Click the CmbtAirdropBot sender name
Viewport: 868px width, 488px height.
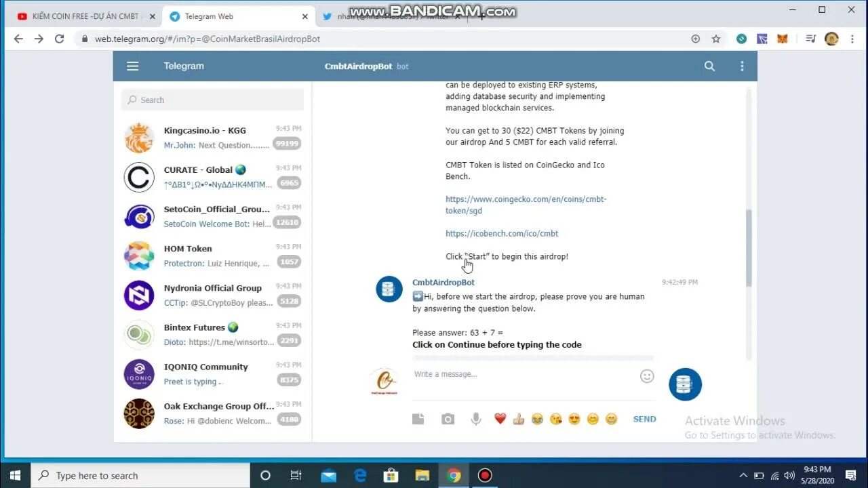click(x=443, y=282)
